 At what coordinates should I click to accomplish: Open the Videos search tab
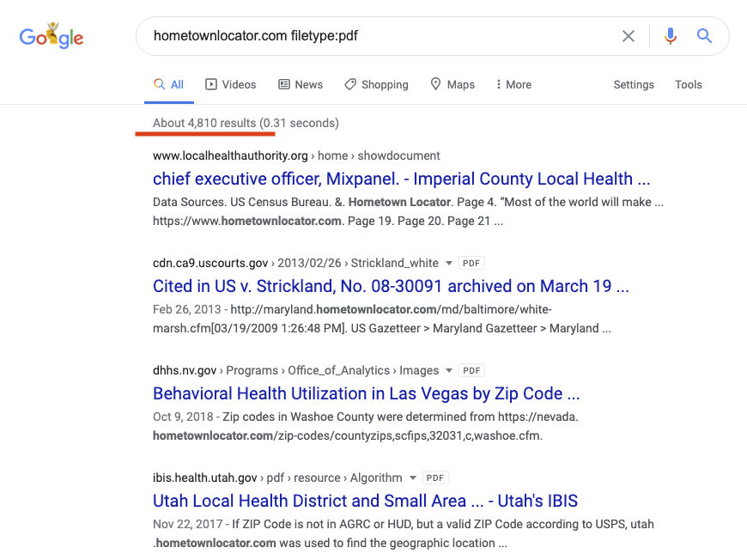pyautogui.click(x=230, y=84)
